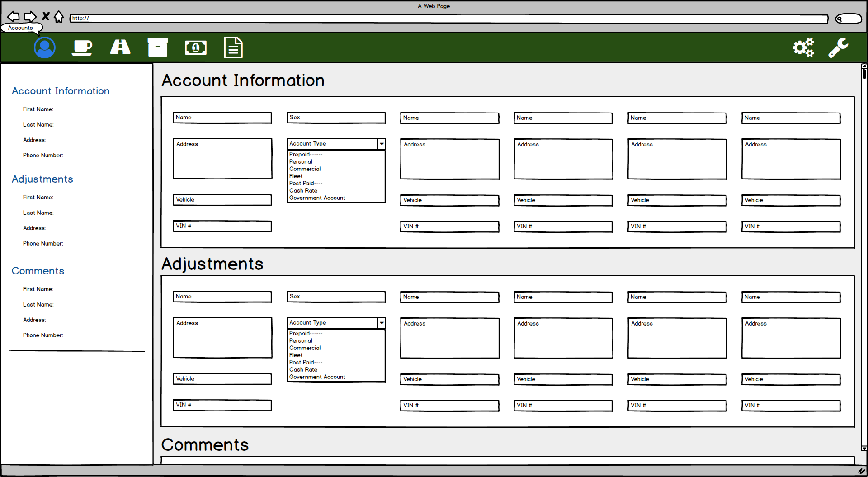Viewport: 868px width, 477px height.
Task: Choose Cash Rate in Account Information type list
Action: 303,190
